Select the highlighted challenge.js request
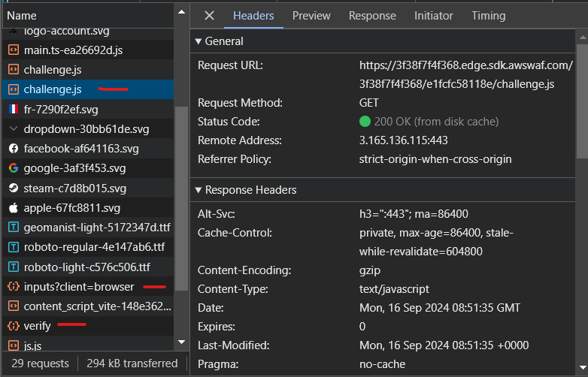Screen dimensions: 588x377 88,89
